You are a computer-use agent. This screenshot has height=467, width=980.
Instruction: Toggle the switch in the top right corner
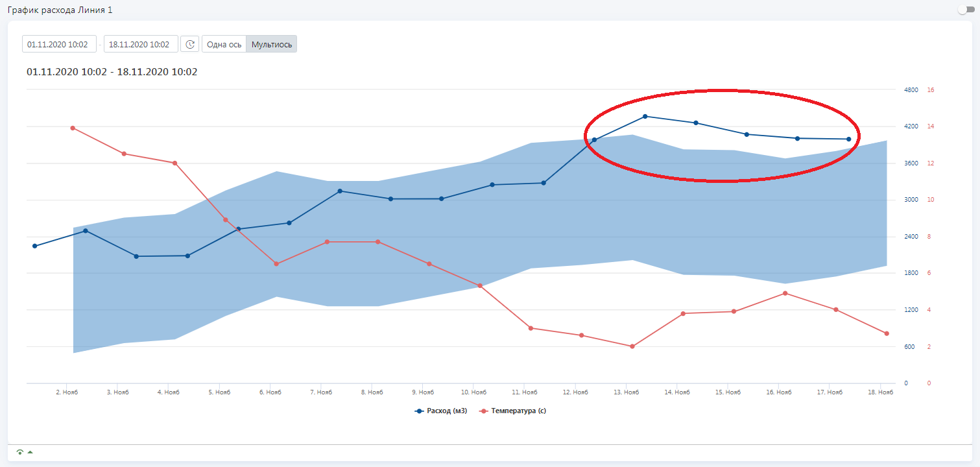[966, 10]
